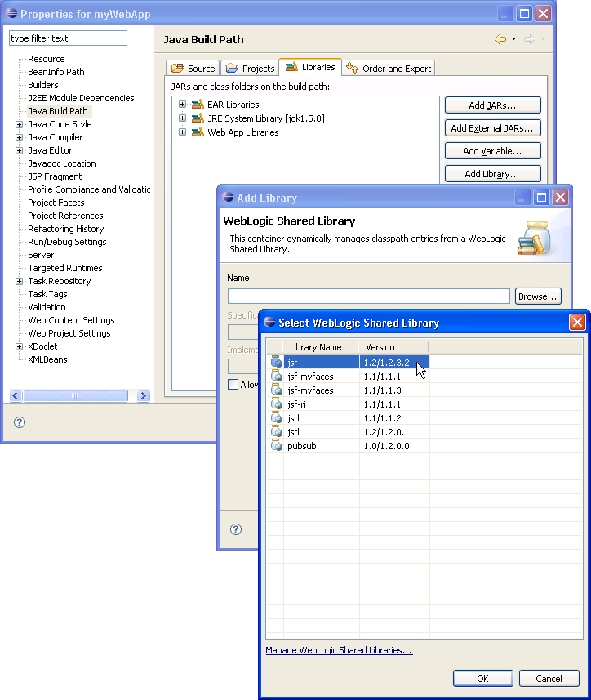Click the icon beside jsf-myfaces 1.1/1.1.1

pyautogui.click(x=277, y=376)
